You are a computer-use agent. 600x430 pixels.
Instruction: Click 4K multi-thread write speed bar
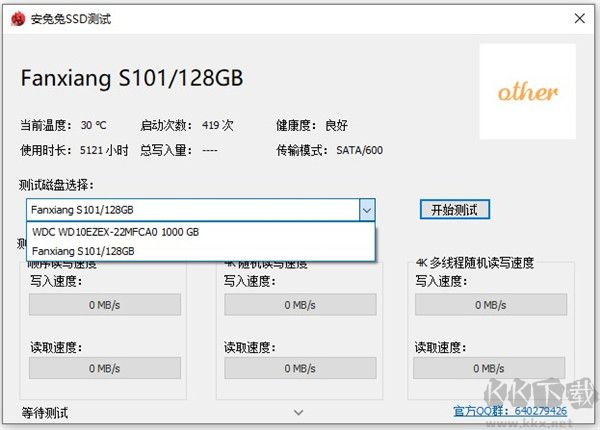[491, 305]
